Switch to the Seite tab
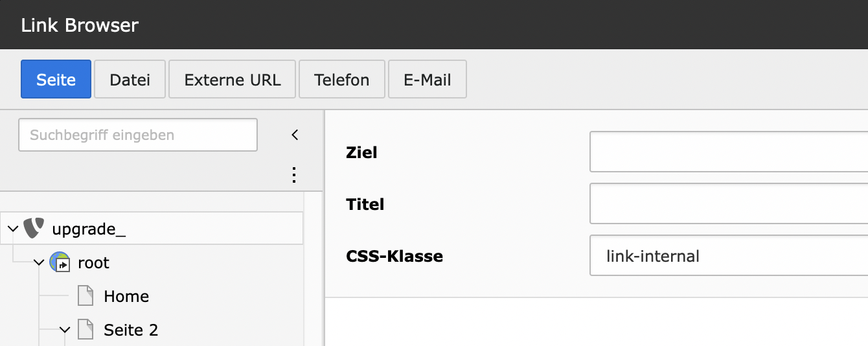The image size is (868, 346). click(56, 80)
